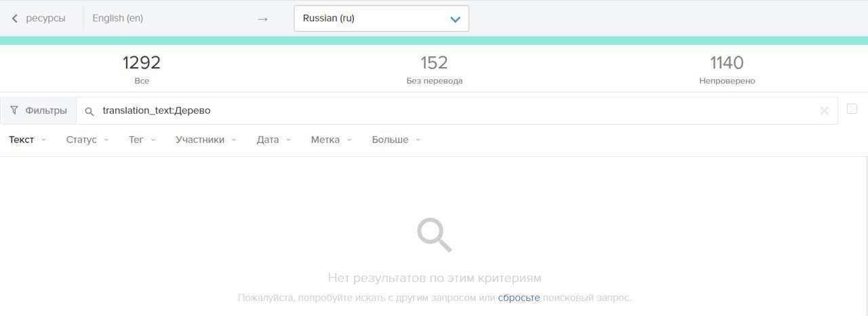Expand the Участники filter dropdown
This screenshot has width=868, height=316.
tap(206, 140)
